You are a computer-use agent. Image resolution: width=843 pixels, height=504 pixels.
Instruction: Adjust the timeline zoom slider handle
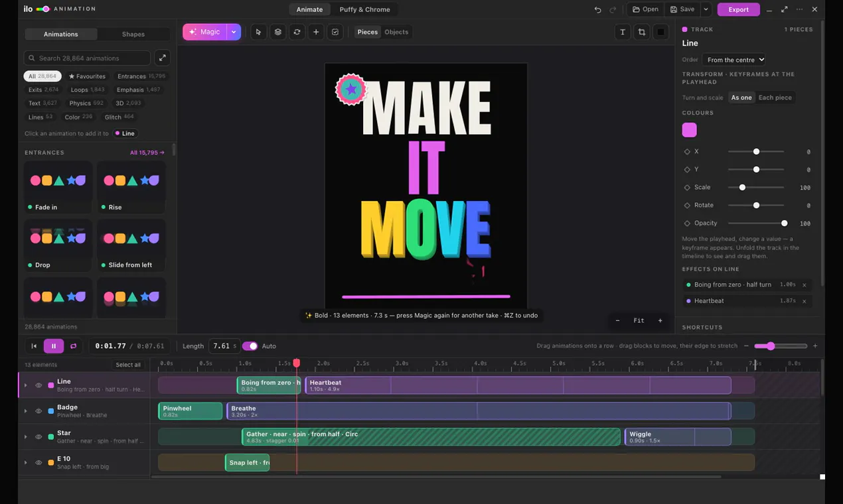pyautogui.click(x=770, y=346)
